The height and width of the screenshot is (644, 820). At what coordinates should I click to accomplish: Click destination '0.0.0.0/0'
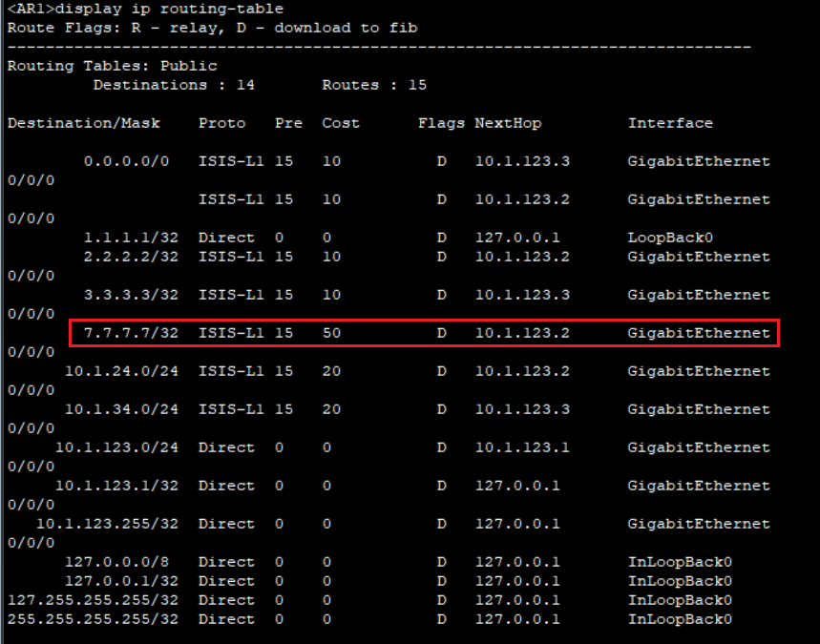(x=126, y=161)
